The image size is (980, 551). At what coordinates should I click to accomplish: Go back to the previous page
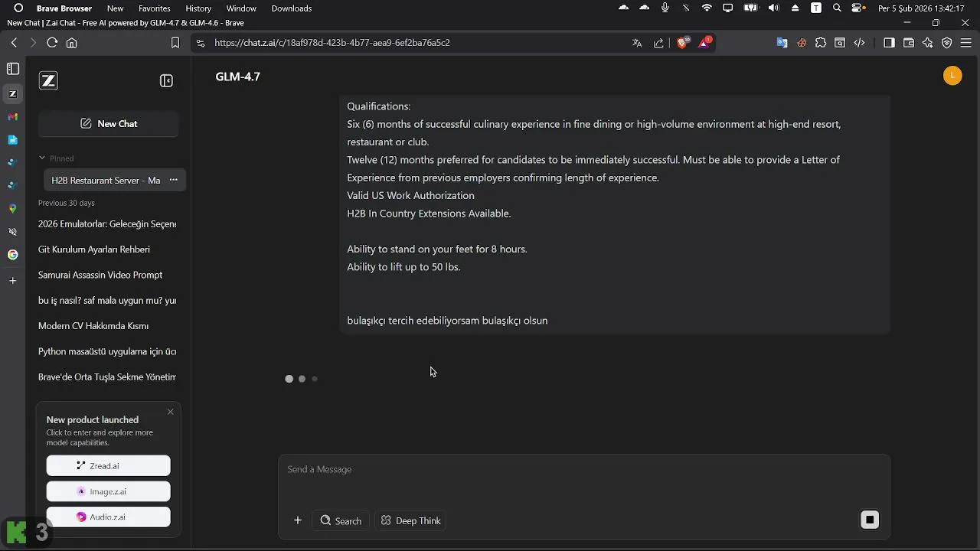(x=14, y=43)
